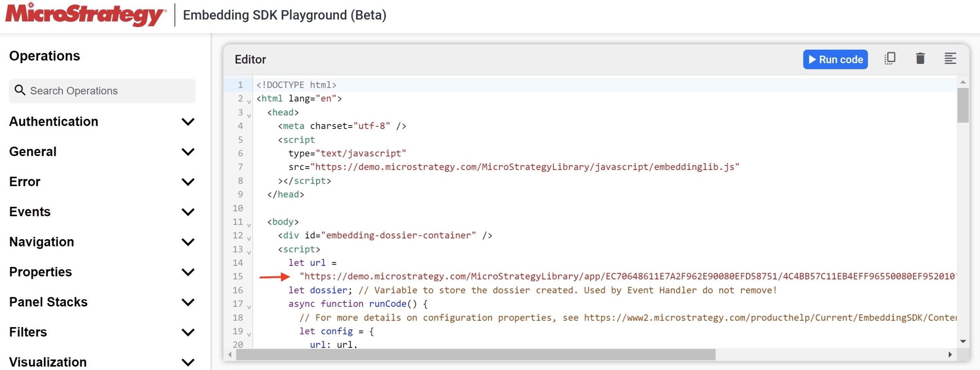980x370 pixels.
Task: Open the Error operations category
Action: coord(25,181)
